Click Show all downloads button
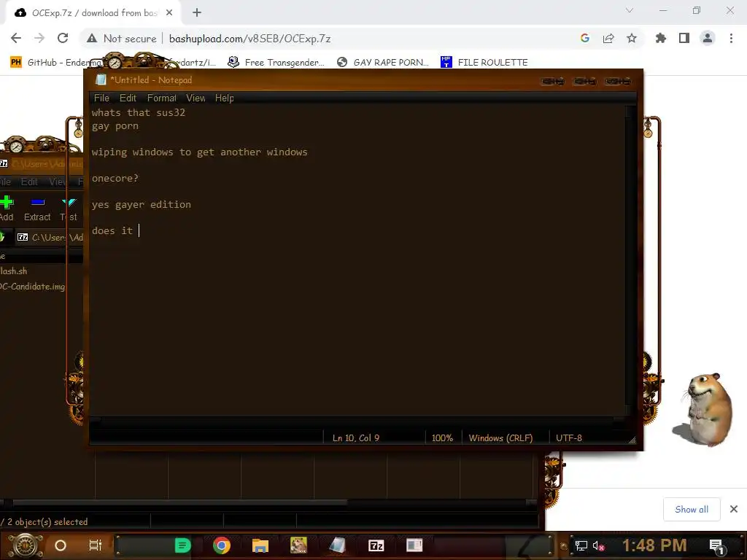Viewport: 747px width, 560px height. [692, 510]
